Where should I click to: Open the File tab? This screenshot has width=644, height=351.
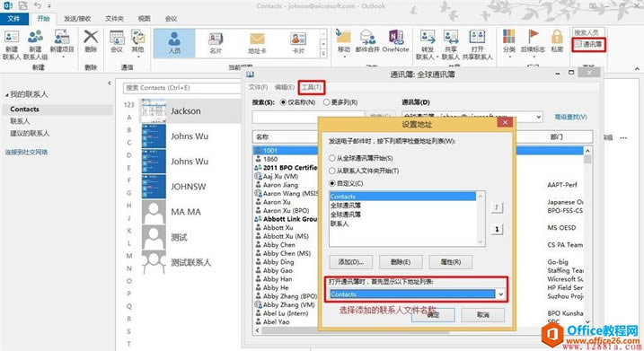tap(13, 19)
